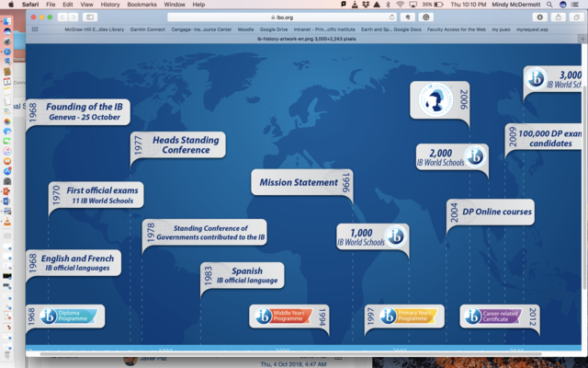Open Wi-Fi status menu
The height and width of the screenshot is (368, 588).
click(401, 5)
